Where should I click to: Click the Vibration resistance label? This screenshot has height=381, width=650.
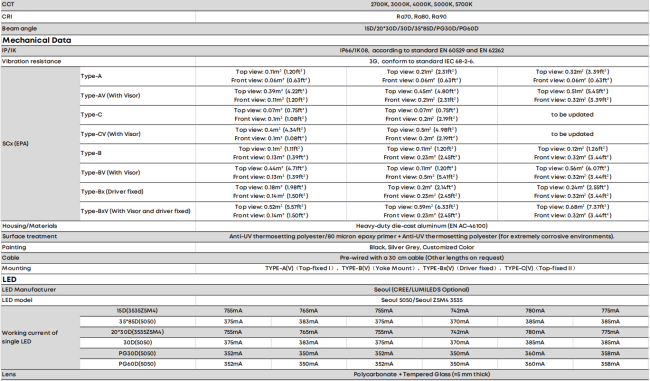32,61
